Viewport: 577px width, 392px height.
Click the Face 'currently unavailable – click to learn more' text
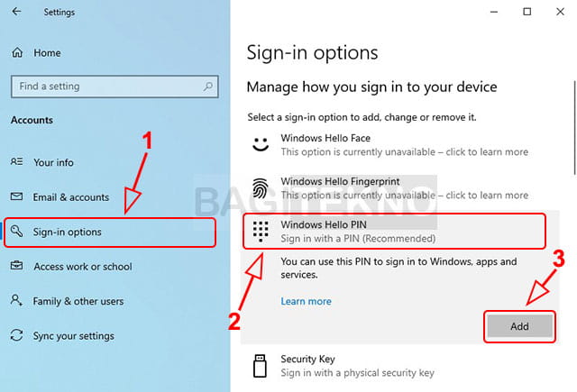click(405, 152)
